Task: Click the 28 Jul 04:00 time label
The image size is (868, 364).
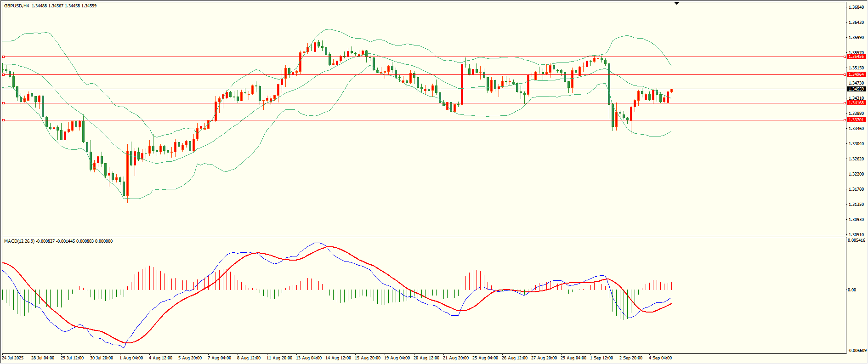Action: coord(43,358)
